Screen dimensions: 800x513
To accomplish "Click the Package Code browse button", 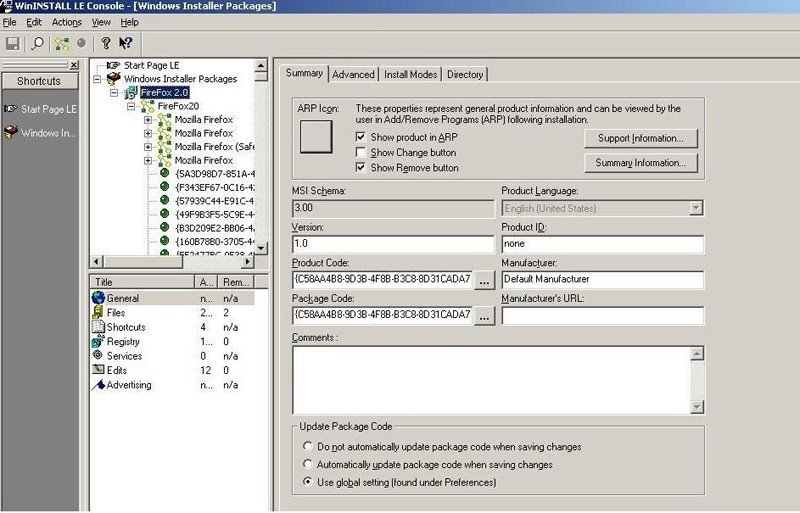I will click(x=485, y=315).
